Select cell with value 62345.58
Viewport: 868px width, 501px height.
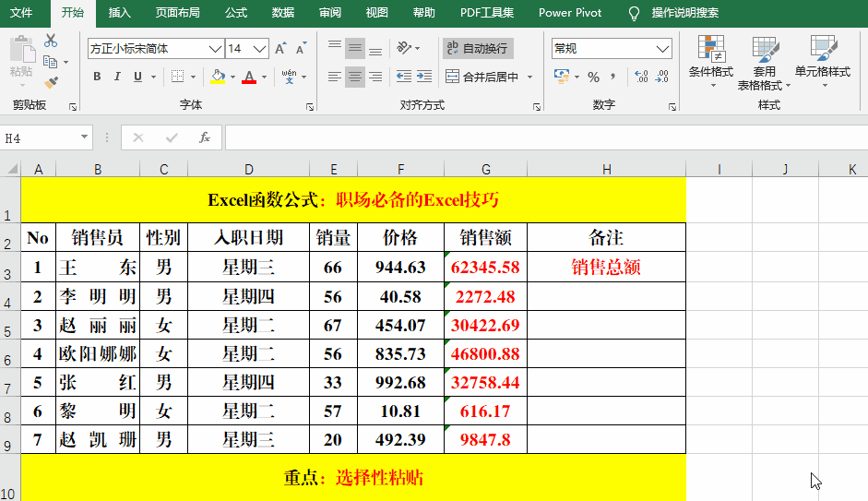coord(485,267)
